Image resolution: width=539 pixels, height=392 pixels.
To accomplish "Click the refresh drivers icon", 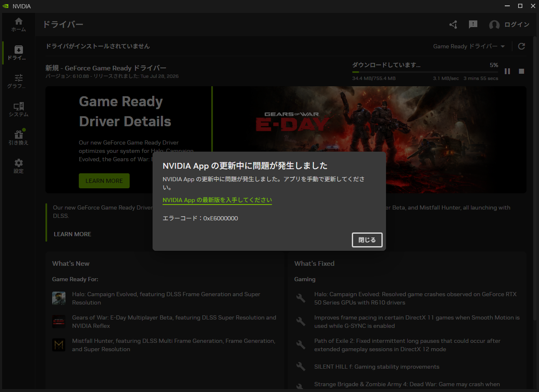I will coord(521,46).
